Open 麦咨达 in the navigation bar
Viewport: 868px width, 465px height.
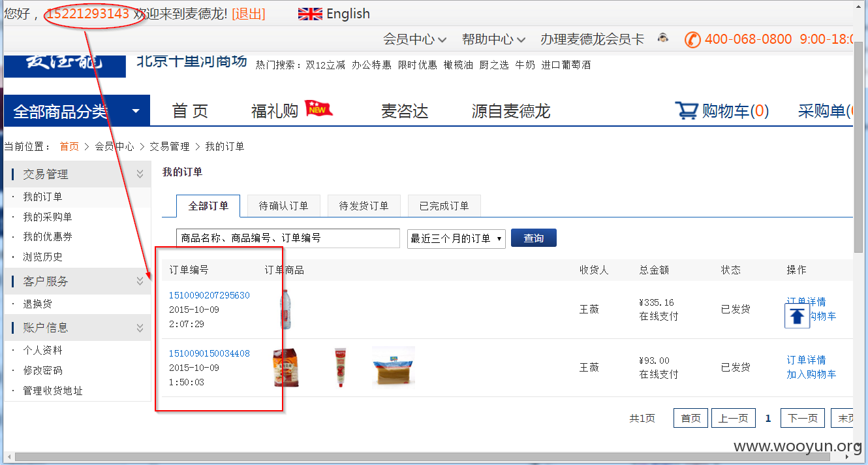coord(405,111)
